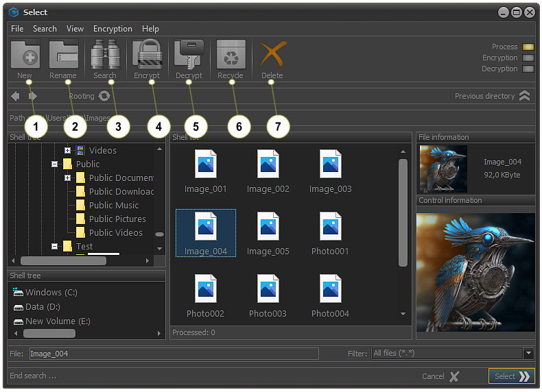
Task: Go to the Previous directory
Action: (x=492, y=96)
